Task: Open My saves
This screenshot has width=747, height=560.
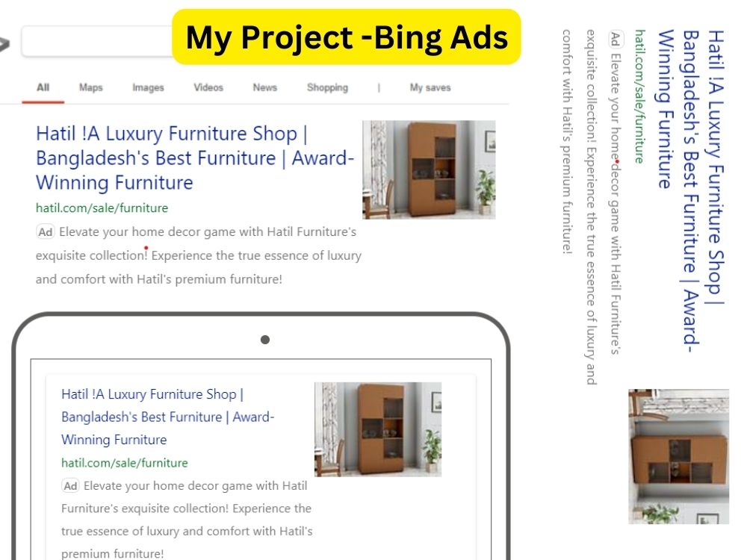Action: point(430,87)
